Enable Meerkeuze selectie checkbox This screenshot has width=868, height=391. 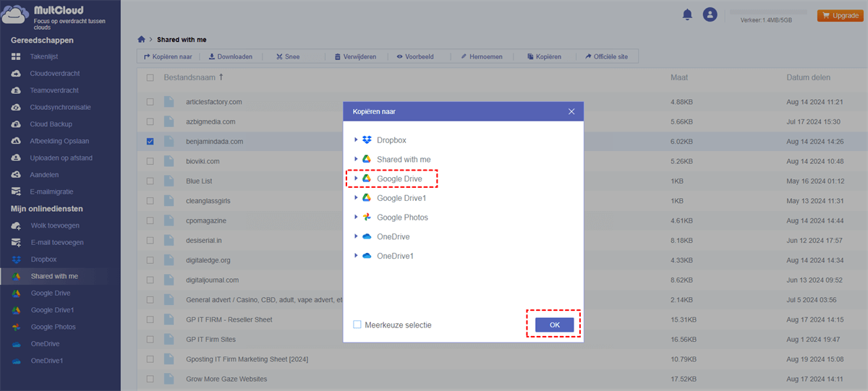pos(357,325)
